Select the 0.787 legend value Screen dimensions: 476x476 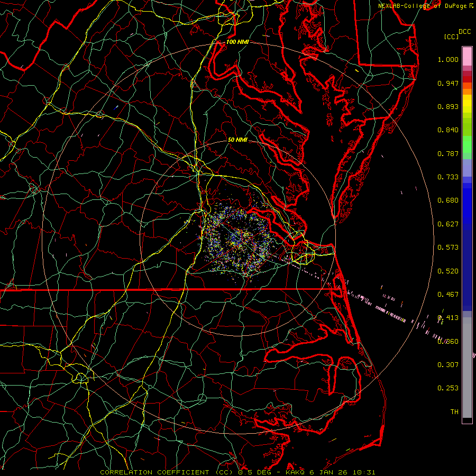coord(448,153)
